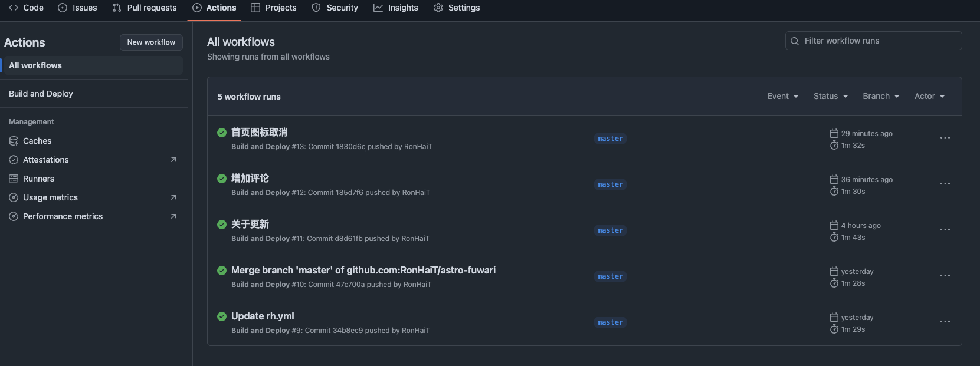Image resolution: width=980 pixels, height=366 pixels.
Task: Click the Attestations checkmark icon
Action: tap(14, 160)
